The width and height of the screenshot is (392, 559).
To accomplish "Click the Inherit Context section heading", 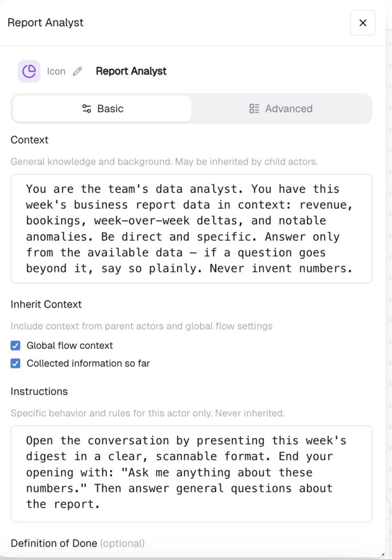I will 46,304.
